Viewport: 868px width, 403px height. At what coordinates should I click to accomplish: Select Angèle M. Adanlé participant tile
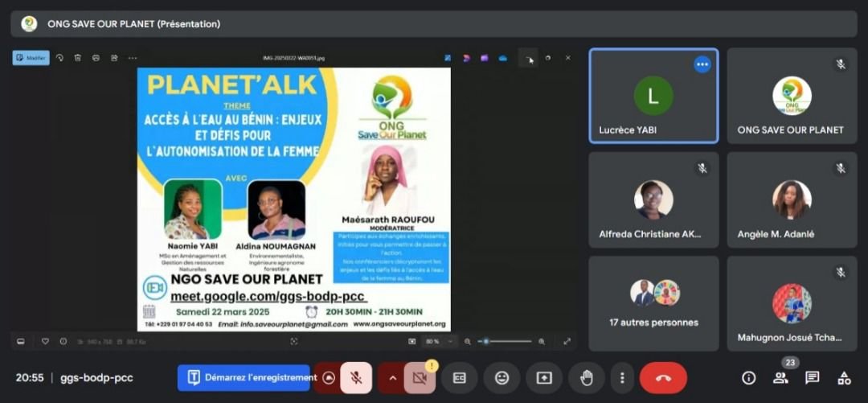click(x=792, y=199)
